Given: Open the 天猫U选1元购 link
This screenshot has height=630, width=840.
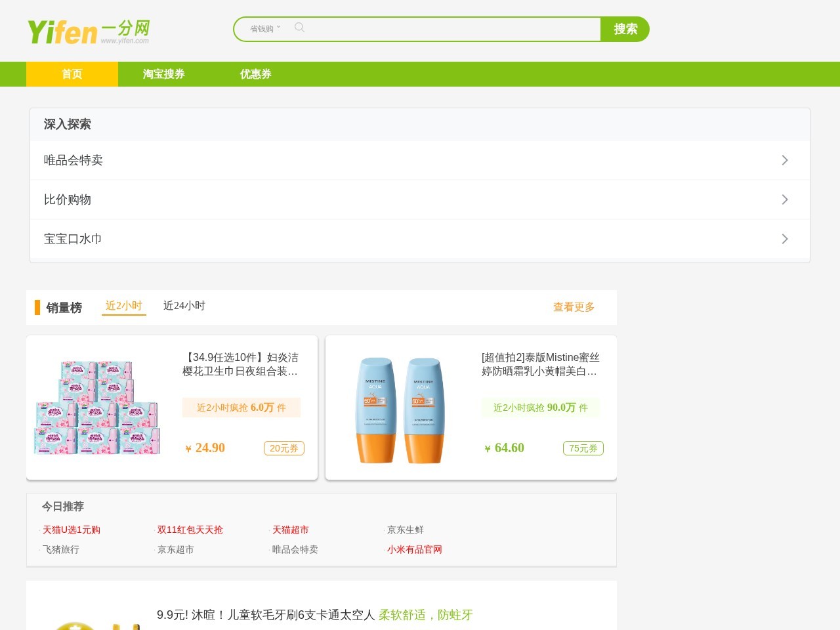Looking at the screenshot, I should (x=72, y=530).
